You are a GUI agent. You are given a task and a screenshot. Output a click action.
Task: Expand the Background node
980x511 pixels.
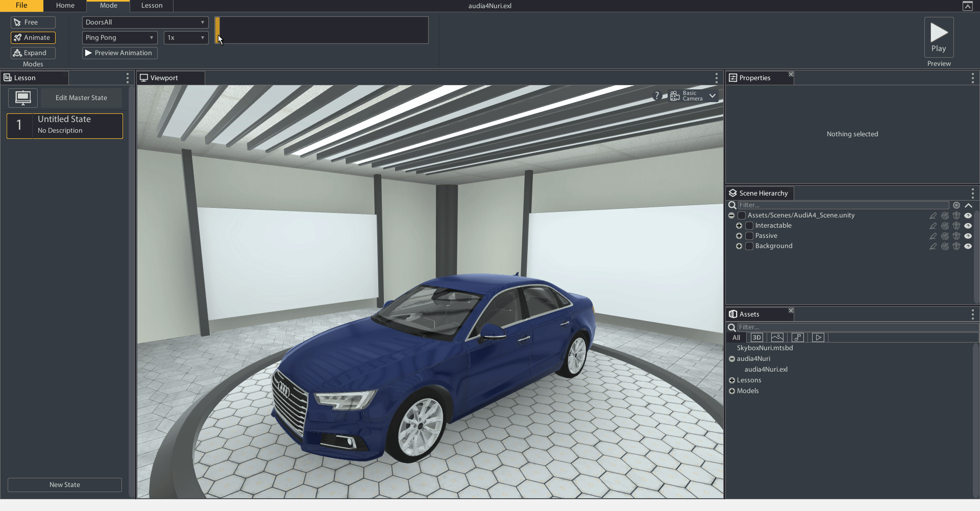(739, 246)
